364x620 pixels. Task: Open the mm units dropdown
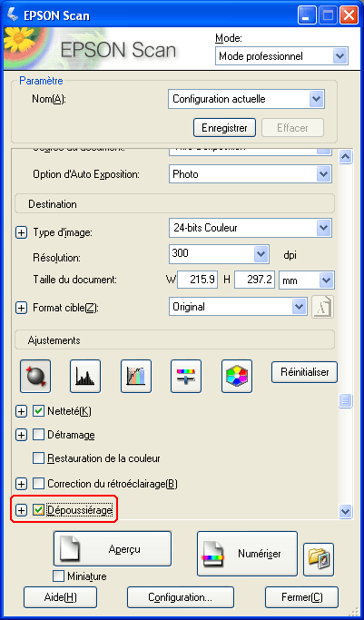pyautogui.click(x=307, y=280)
